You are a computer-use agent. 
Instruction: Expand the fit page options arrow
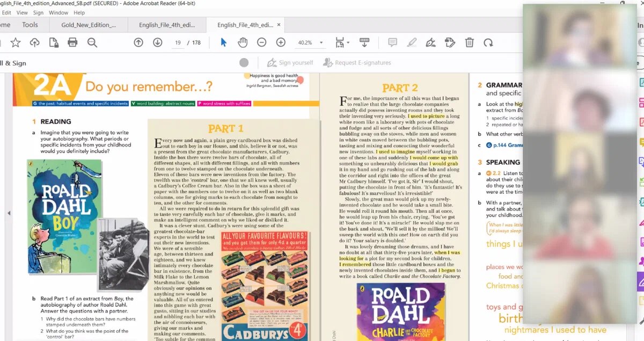point(348,43)
